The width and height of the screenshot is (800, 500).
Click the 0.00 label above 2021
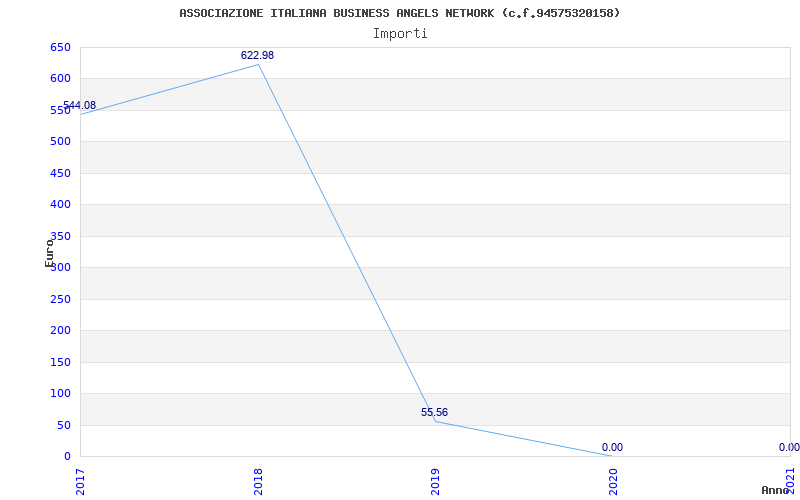click(x=789, y=447)
